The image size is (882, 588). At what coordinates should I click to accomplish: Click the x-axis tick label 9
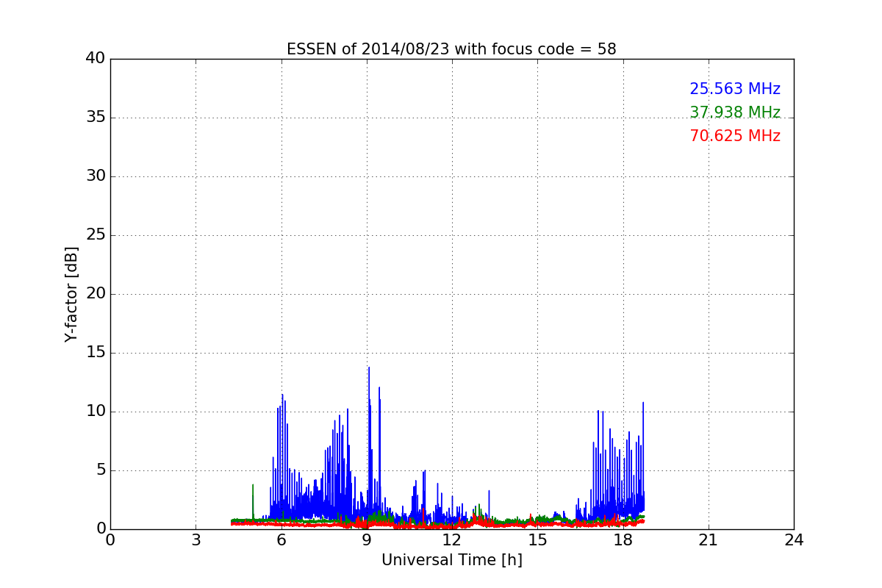click(x=367, y=539)
